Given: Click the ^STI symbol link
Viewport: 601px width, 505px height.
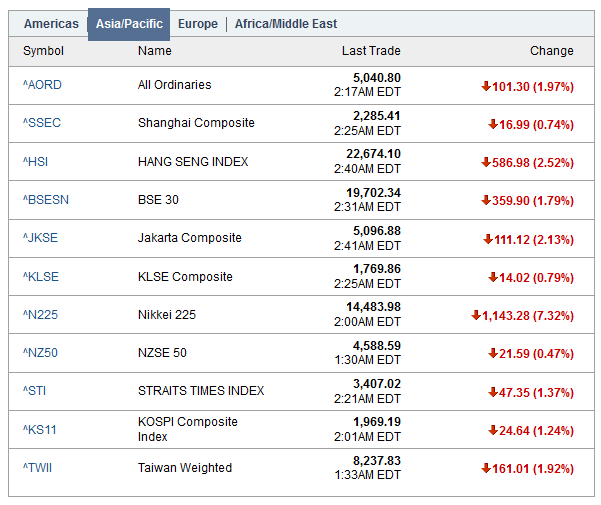Looking at the screenshot, I should coord(35,391).
